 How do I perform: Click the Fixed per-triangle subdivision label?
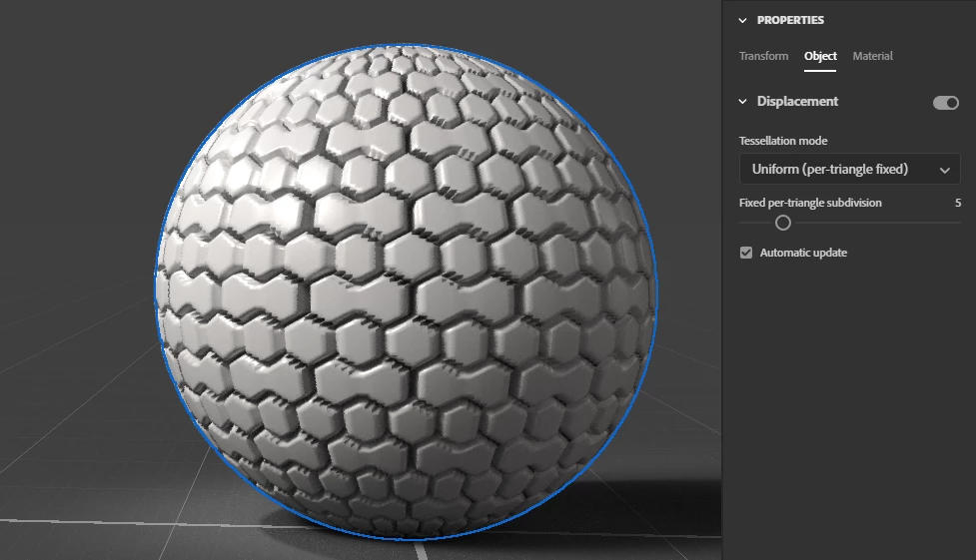pos(810,203)
